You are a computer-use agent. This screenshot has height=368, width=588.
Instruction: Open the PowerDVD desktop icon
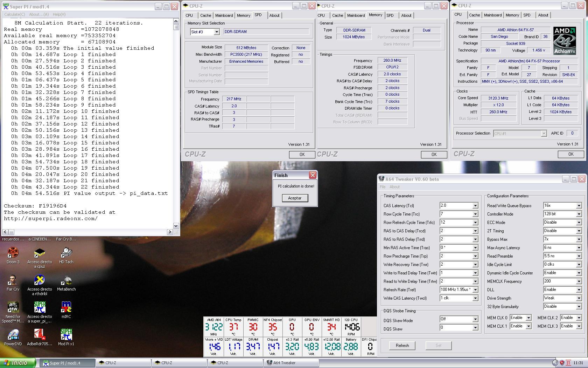[x=13, y=335]
